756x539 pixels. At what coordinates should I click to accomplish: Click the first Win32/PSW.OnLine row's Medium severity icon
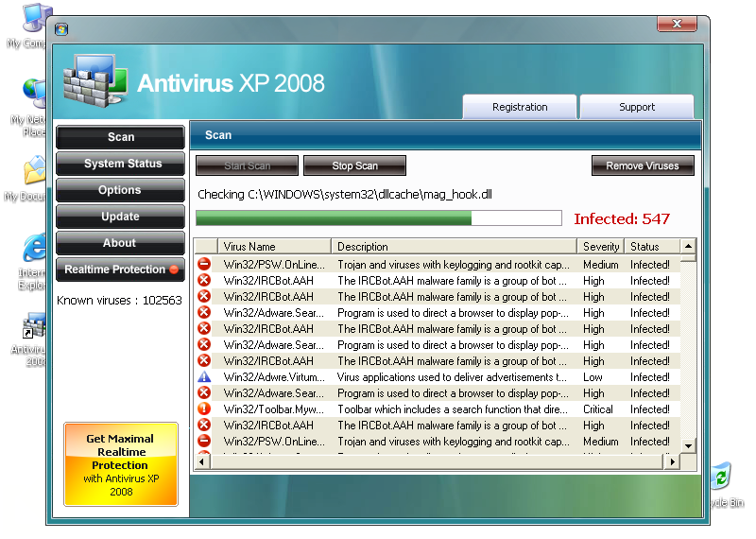click(204, 264)
